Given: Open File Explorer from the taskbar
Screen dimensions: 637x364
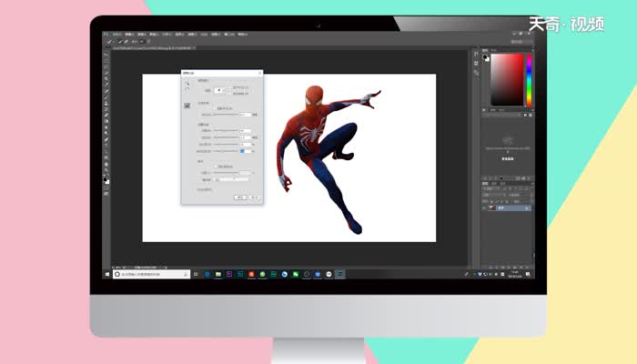Looking at the screenshot, I should [x=218, y=274].
